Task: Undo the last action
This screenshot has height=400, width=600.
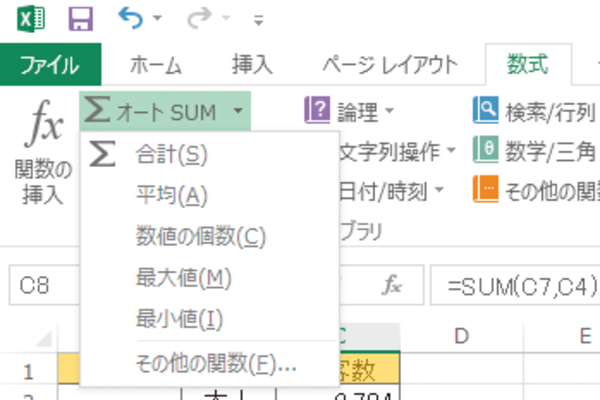Action: pyautogui.click(x=131, y=18)
